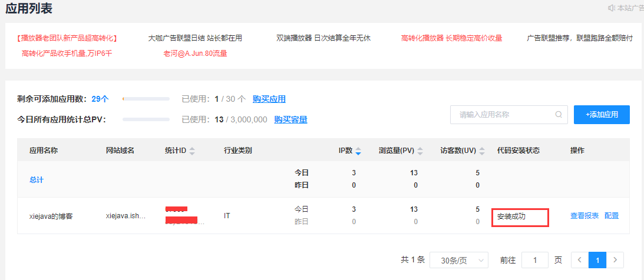Image resolution: width=644 pixels, height=280 pixels.
Task: Click 查看报表 for xiejava的博客
Action: pos(584,216)
